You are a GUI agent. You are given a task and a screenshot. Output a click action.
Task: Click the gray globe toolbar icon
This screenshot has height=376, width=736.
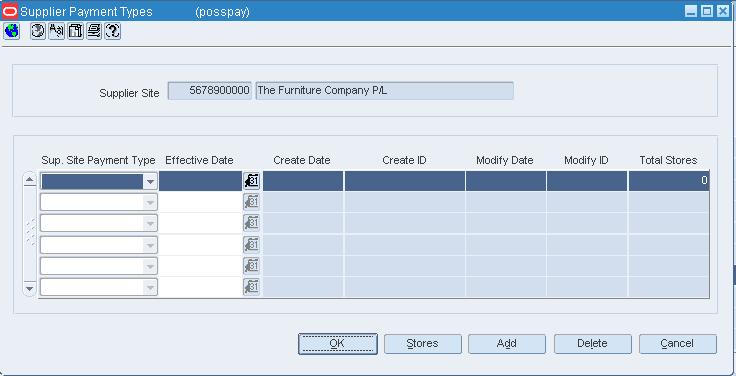click(38, 31)
